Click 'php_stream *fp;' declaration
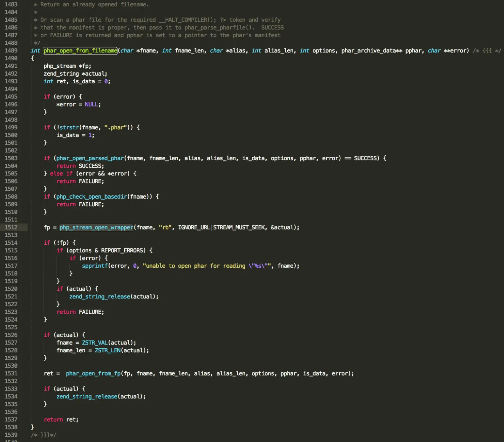Viewport: 504px width, 442px height. [67, 66]
